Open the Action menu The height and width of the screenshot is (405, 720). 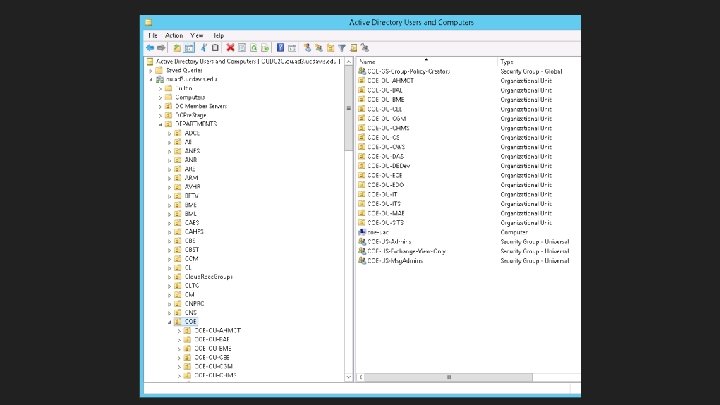(174, 35)
